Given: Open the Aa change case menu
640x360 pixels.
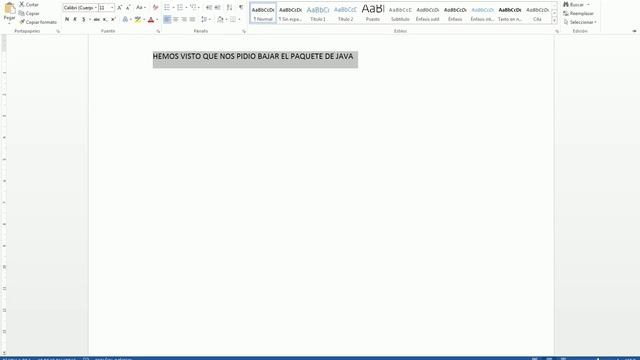Looking at the screenshot, I should (140, 8).
